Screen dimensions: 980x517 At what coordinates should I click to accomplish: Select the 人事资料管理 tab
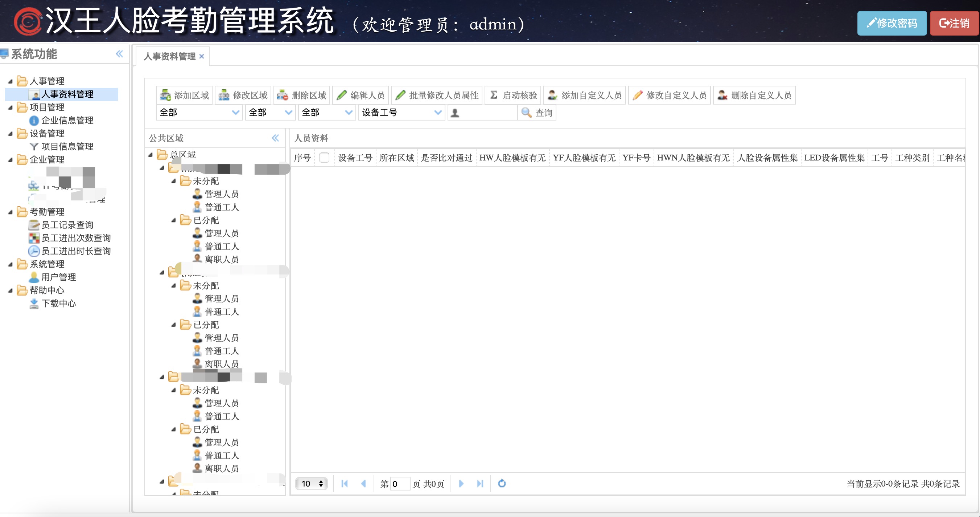(169, 56)
